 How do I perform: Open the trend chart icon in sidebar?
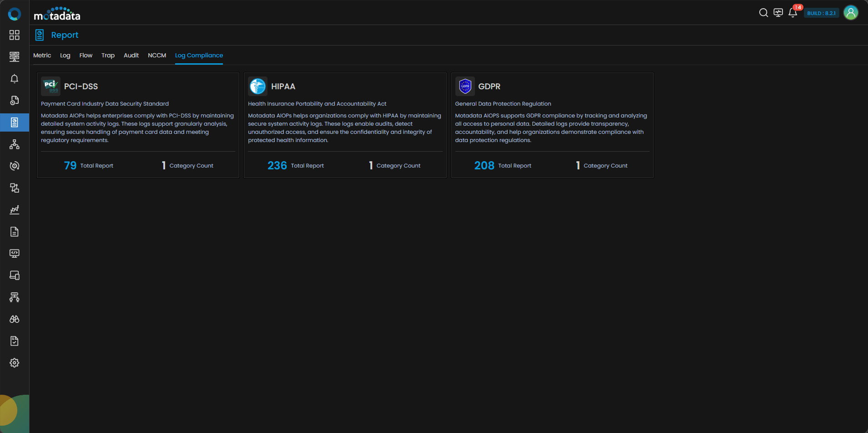15,210
